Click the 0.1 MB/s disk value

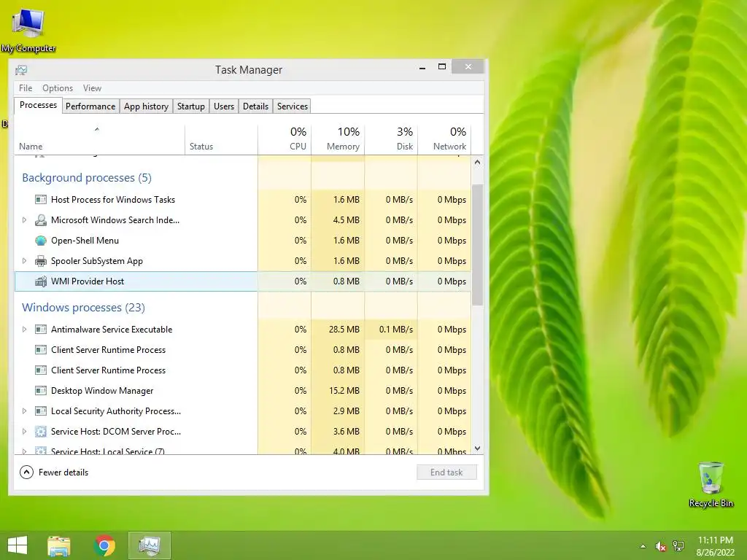(396, 330)
